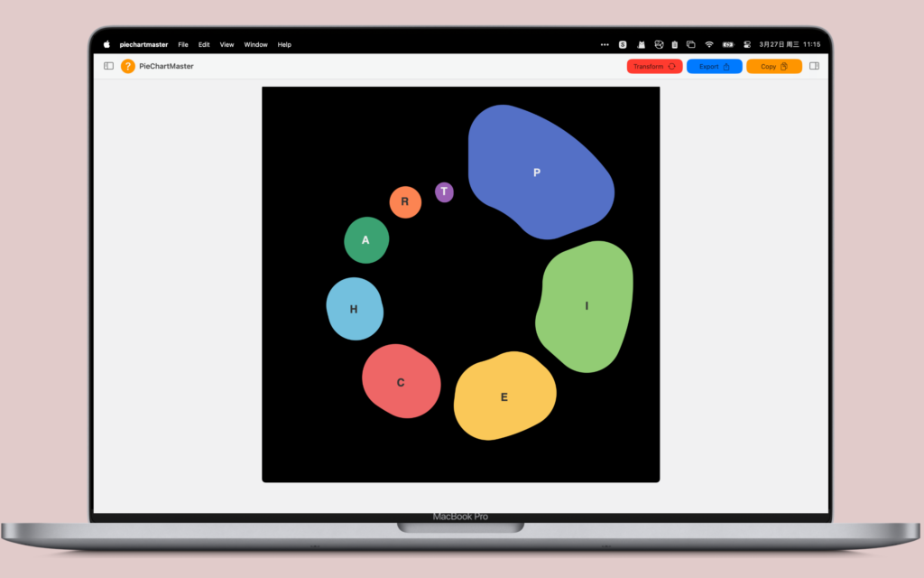Click the orange PieChartMaster question mark logo
This screenshot has width=924, height=578.
pos(127,66)
